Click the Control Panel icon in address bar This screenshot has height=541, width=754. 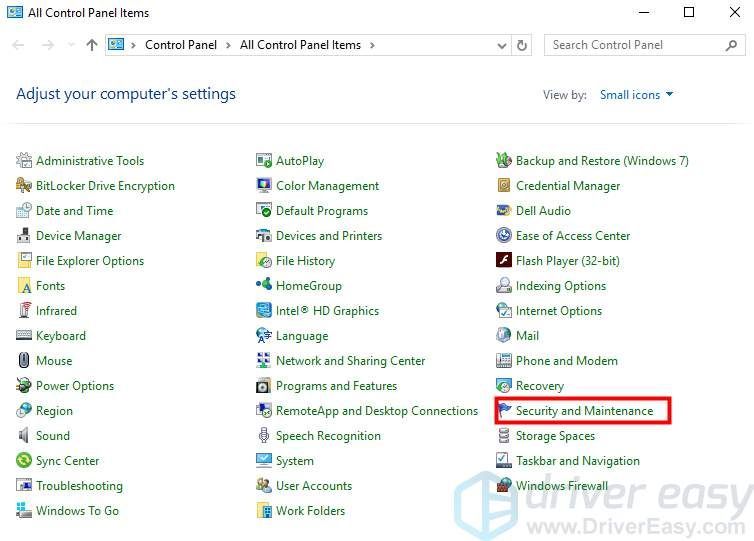(116, 44)
